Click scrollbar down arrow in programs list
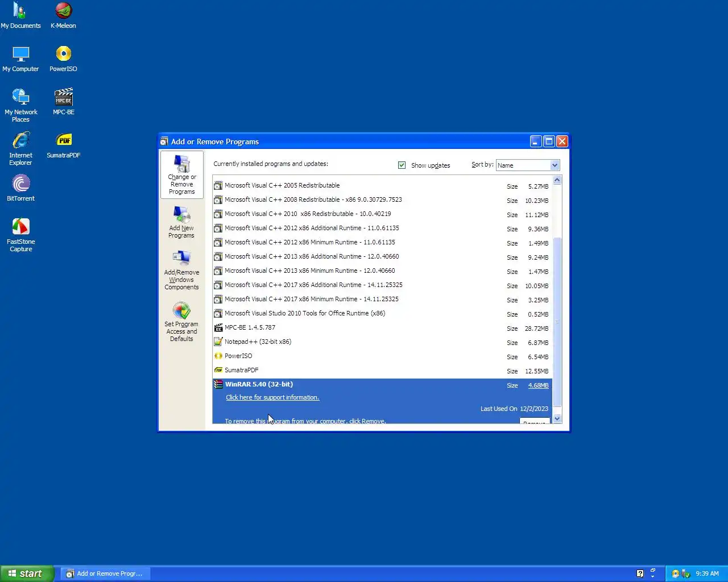The width and height of the screenshot is (728, 582). (x=557, y=418)
